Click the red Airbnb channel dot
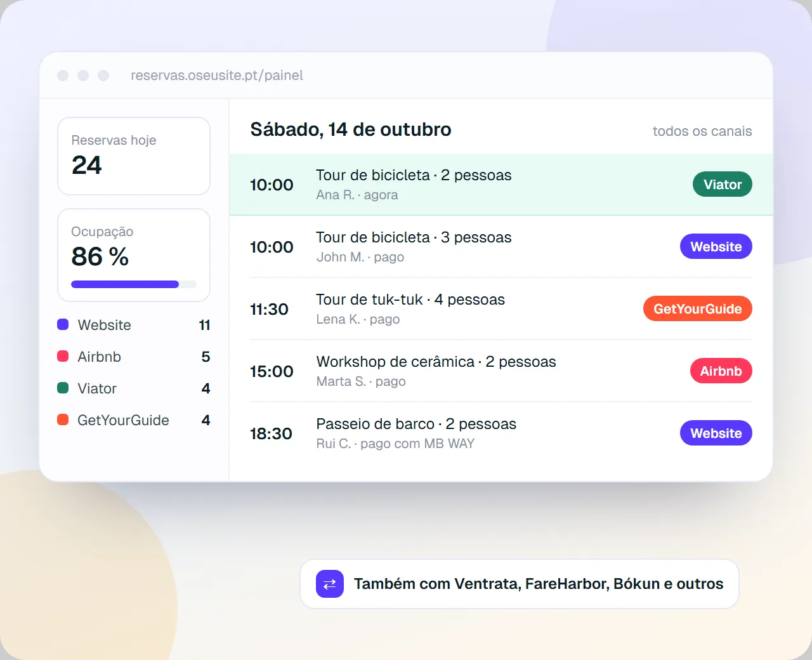This screenshot has width=812, height=660. pos(63,356)
